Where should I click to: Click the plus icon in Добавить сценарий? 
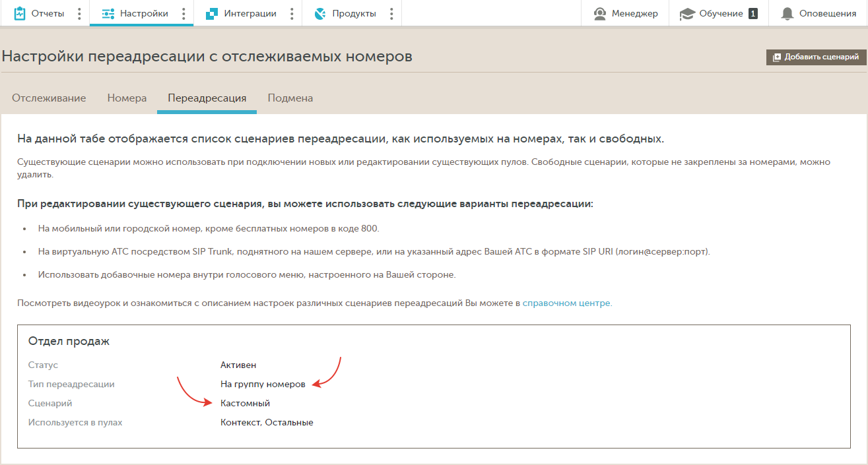(x=777, y=57)
